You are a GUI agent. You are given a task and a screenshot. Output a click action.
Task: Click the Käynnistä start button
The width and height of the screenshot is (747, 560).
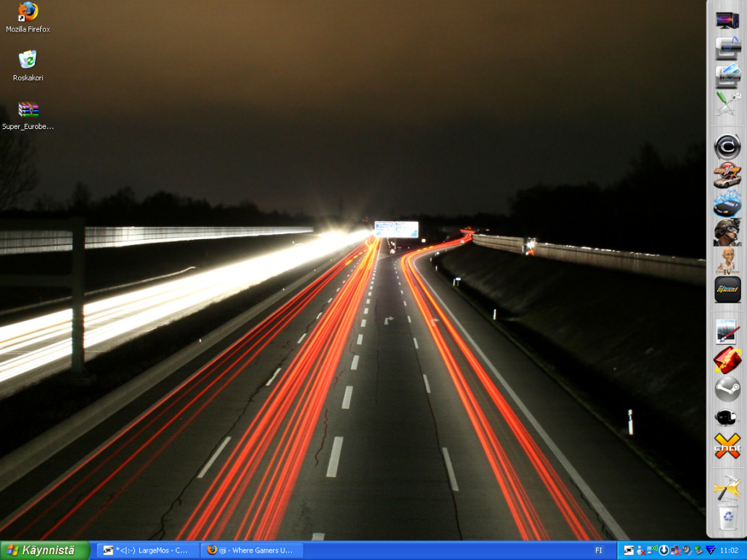pyautogui.click(x=44, y=551)
